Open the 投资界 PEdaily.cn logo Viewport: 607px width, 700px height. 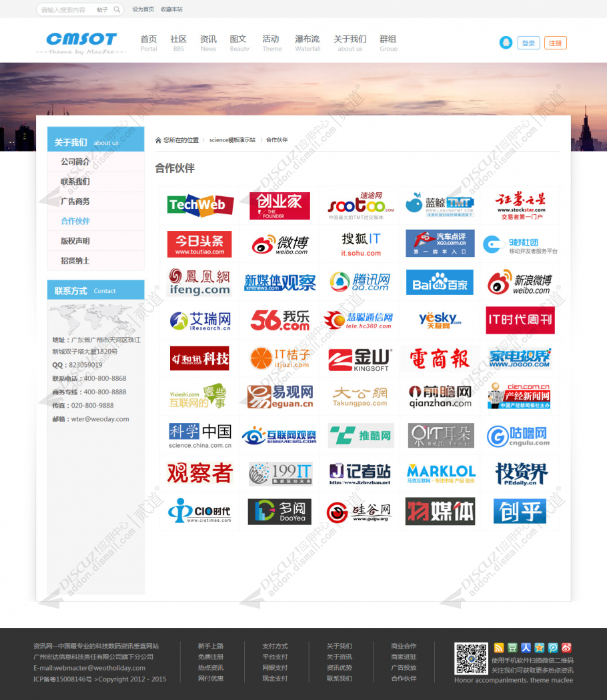click(x=520, y=474)
